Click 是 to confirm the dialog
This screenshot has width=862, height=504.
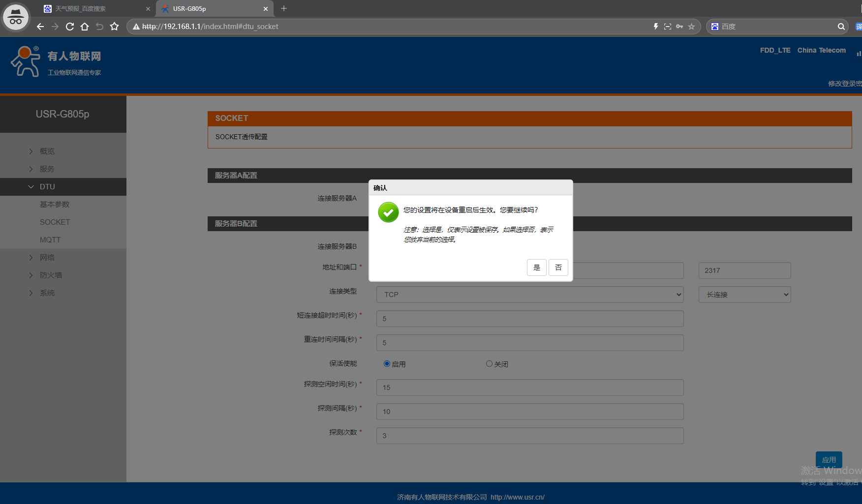(x=536, y=267)
